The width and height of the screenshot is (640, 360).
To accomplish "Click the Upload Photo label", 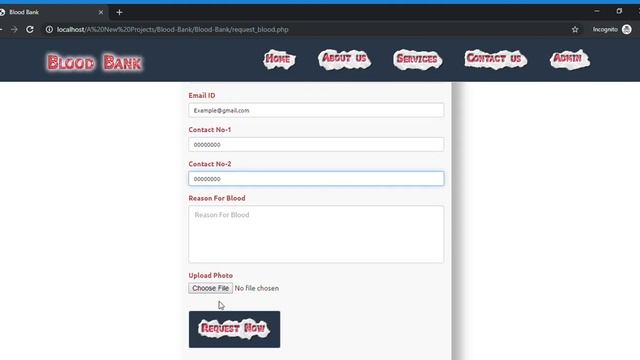I will pos(211,276).
